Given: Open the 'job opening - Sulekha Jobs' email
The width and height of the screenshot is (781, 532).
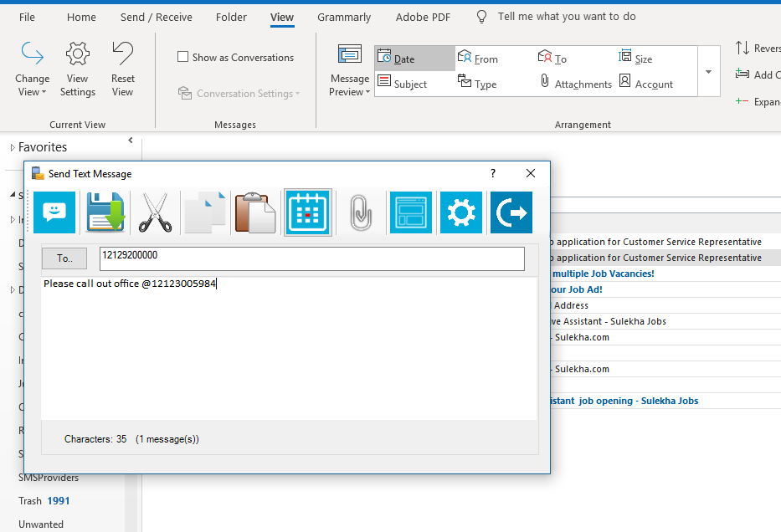Looking at the screenshot, I should (665, 402).
